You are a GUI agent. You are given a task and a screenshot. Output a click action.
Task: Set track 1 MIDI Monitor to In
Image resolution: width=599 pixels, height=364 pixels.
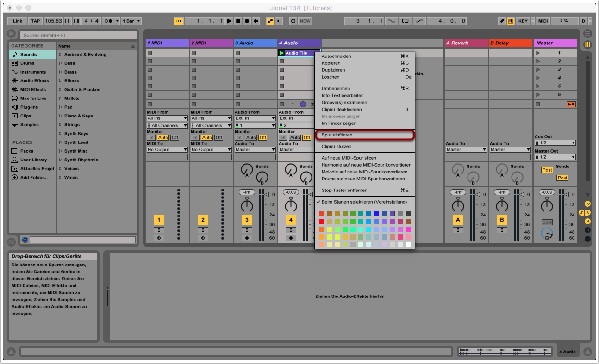pos(151,138)
